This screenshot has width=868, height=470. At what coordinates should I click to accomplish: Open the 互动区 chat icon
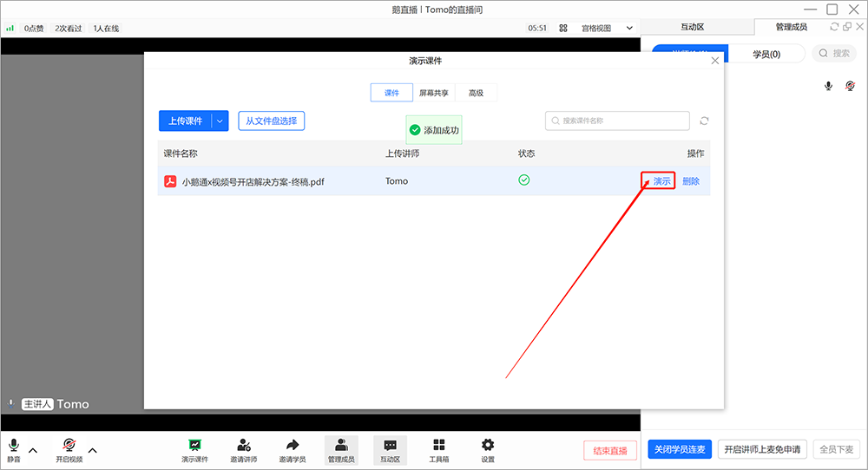pyautogui.click(x=391, y=450)
